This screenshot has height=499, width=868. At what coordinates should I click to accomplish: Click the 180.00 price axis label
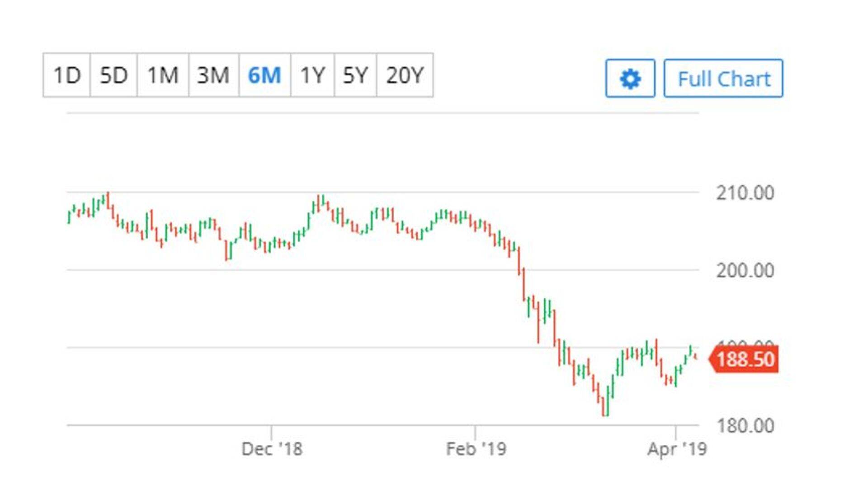(x=745, y=426)
